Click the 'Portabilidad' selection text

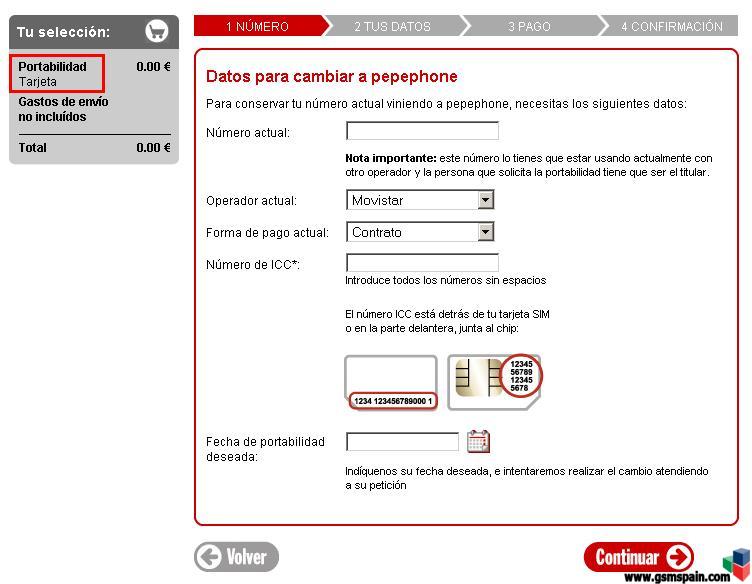click(x=53, y=67)
